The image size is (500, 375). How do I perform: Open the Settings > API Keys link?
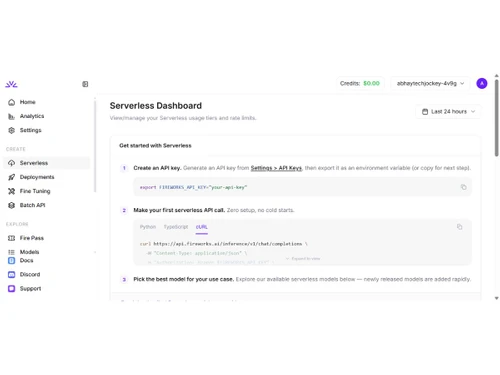click(276, 168)
